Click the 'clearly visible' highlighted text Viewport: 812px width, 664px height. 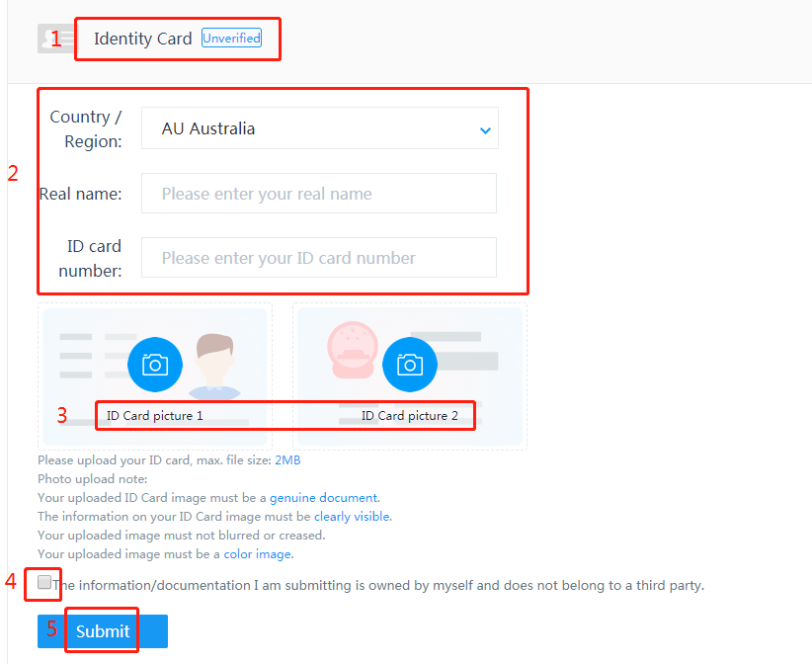[353, 517]
